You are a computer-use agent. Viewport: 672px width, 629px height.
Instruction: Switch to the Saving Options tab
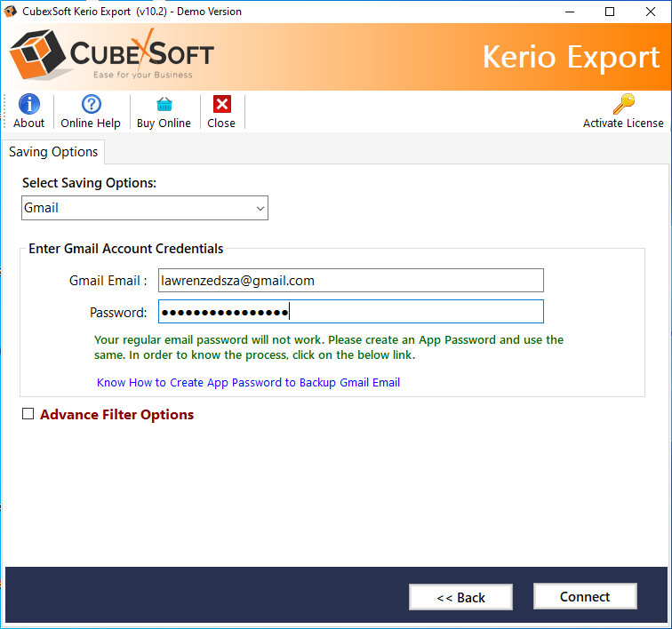[x=53, y=152]
